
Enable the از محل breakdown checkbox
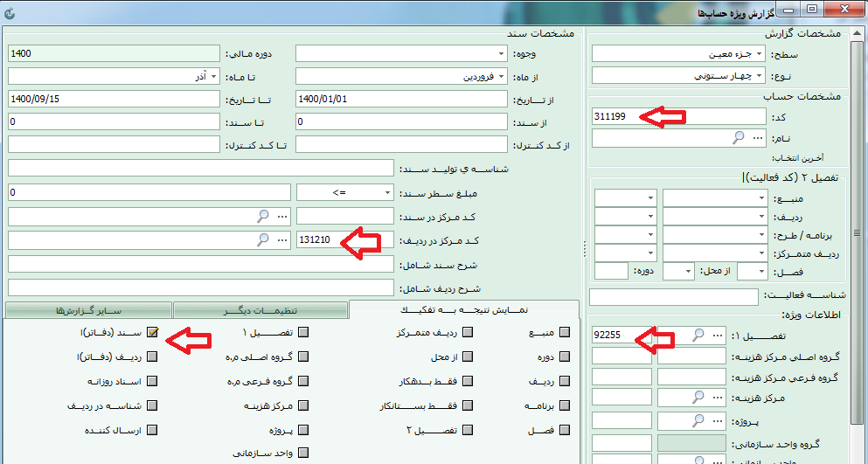(468, 357)
